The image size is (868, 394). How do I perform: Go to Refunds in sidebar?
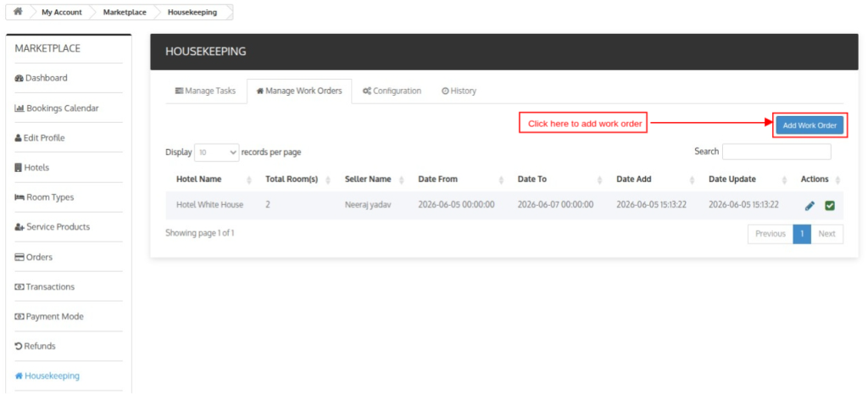(36, 347)
